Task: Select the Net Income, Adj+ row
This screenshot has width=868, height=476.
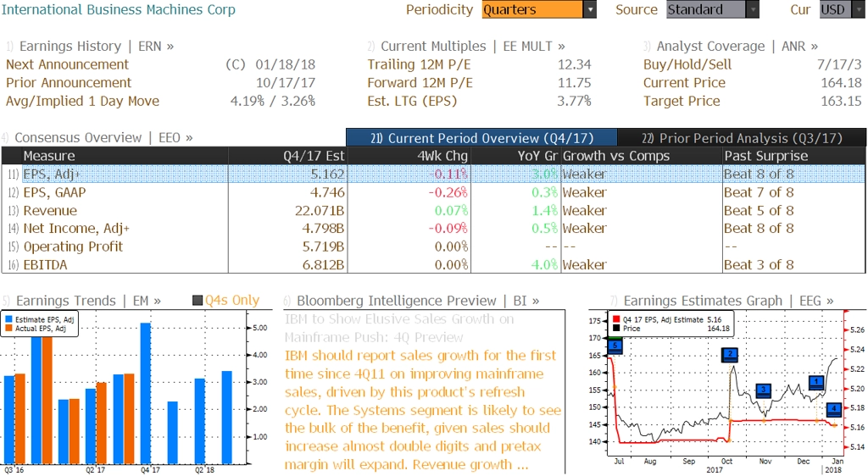Action: (433, 229)
